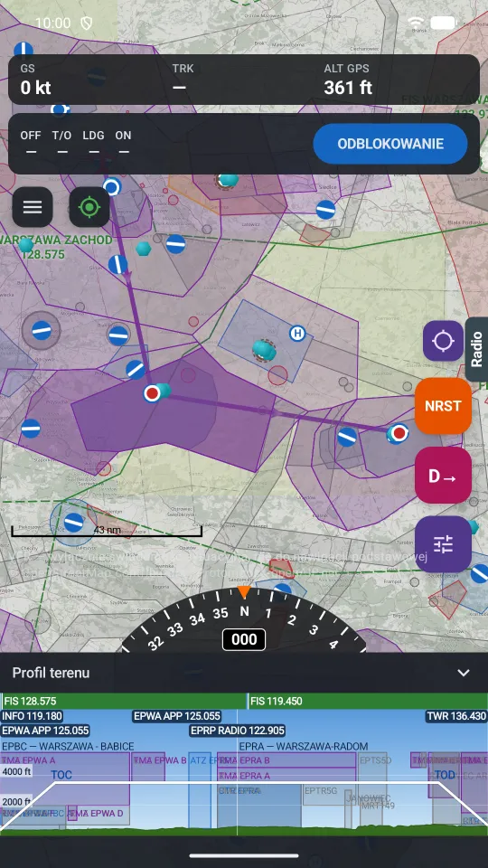Tap the purple map recenter crosshair button
This screenshot has height=868, width=488.
443,341
